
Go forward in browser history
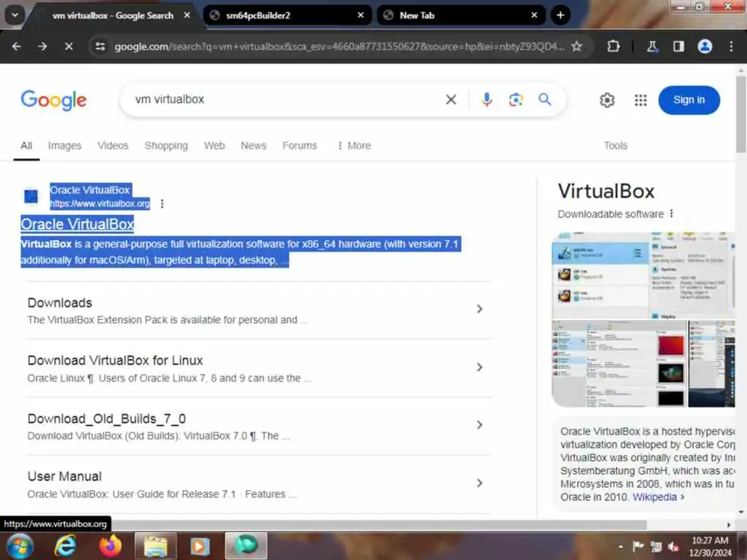[x=42, y=46]
